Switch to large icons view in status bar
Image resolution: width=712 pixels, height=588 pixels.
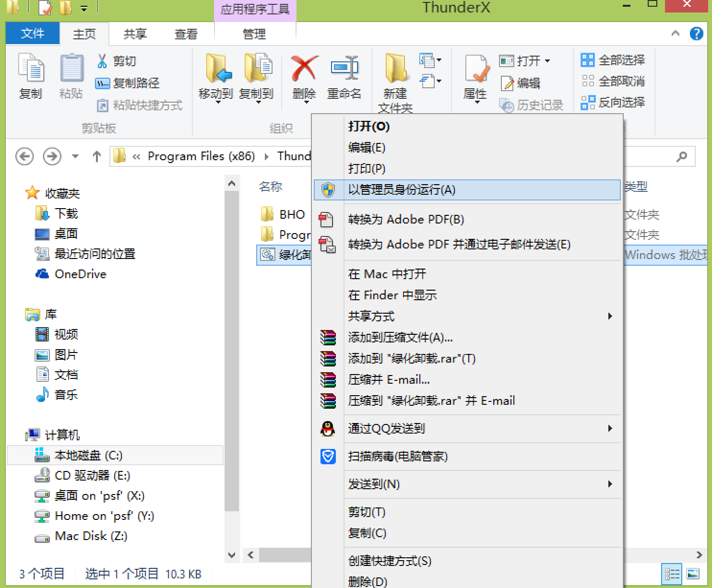tap(693, 574)
